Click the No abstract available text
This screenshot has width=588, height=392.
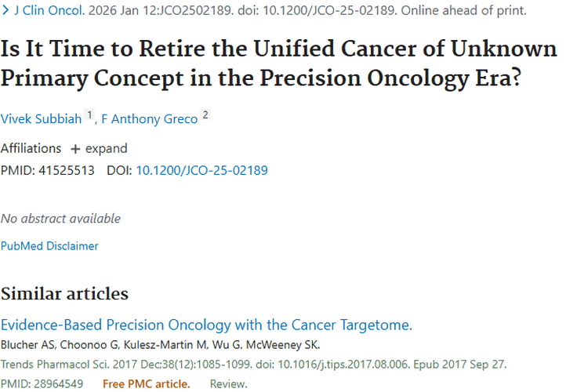[60, 218]
